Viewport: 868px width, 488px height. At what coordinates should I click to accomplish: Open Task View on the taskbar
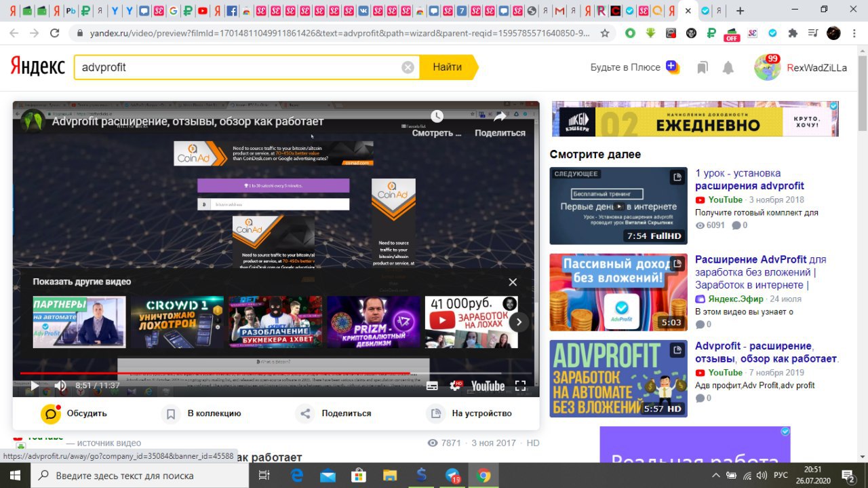coord(265,476)
